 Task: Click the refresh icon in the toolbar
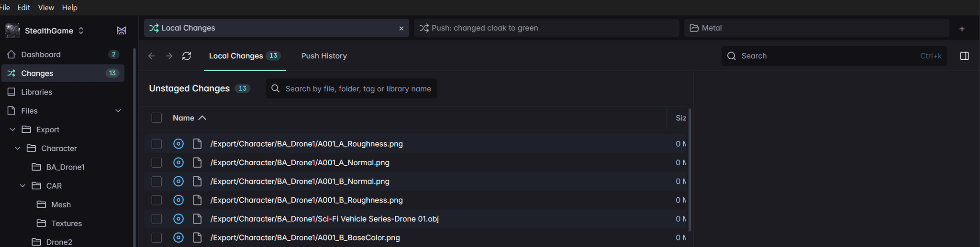[187, 56]
